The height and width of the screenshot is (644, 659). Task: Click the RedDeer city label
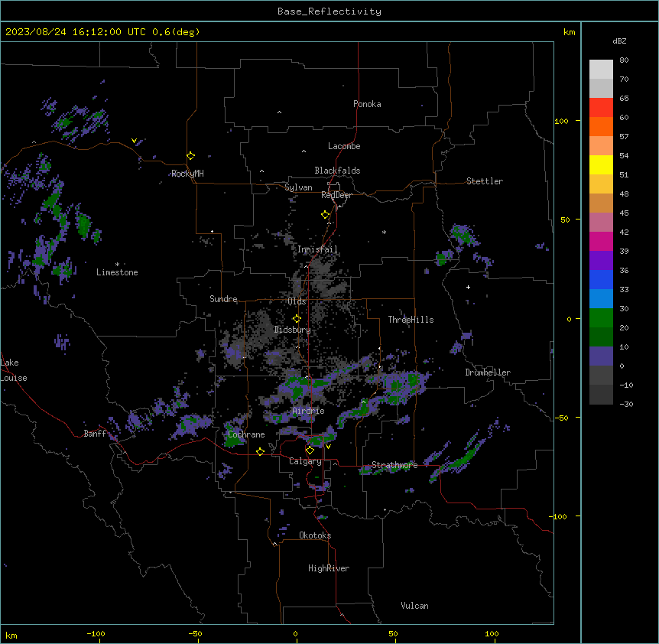336,195
